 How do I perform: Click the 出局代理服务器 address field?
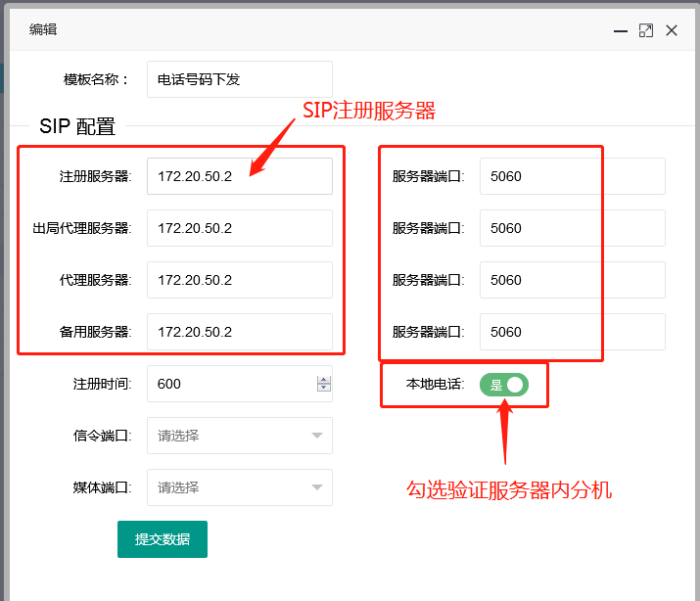240,228
